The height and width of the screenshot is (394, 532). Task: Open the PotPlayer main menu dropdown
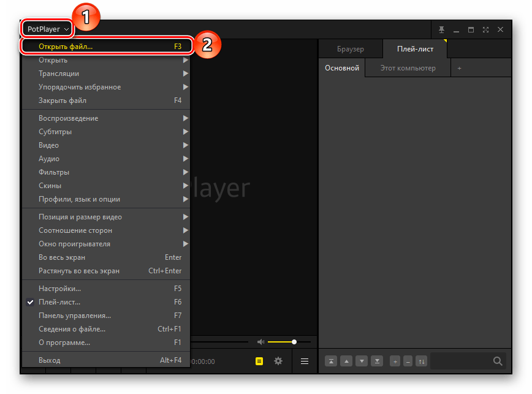tap(48, 29)
